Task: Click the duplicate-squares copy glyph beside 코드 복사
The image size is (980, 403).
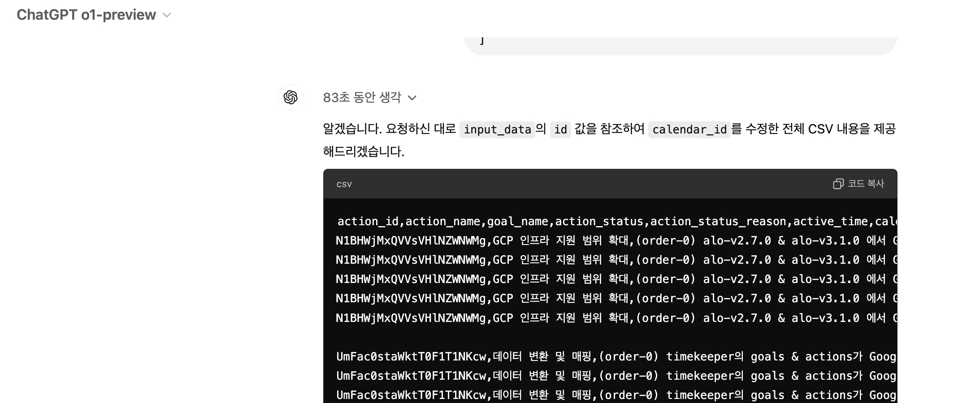Action: click(x=838, y=184)
